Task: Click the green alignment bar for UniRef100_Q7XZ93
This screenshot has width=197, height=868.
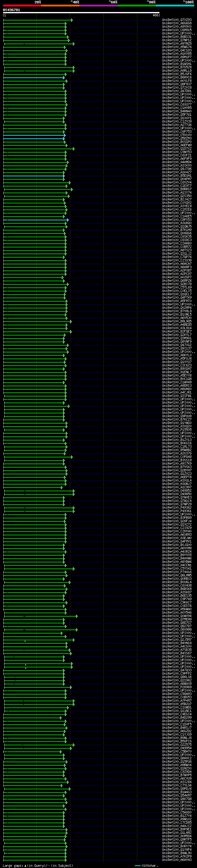Action: click(x=38, y=20)
